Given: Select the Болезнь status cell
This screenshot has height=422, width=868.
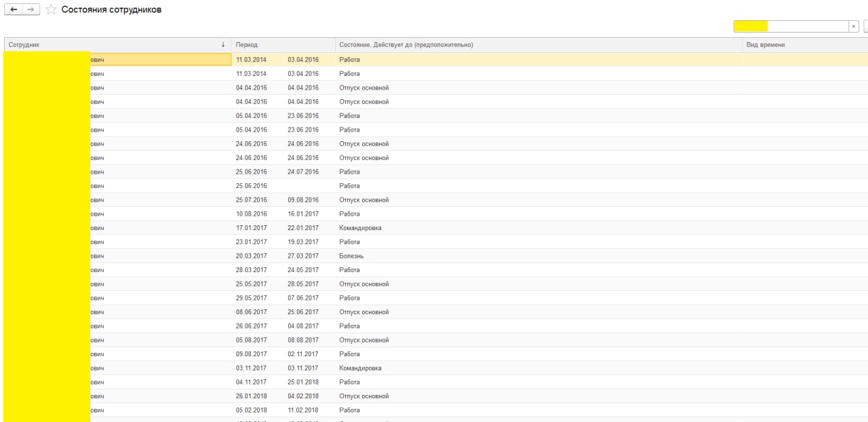Looking at the screenshot, I should [x=351, y=256].
